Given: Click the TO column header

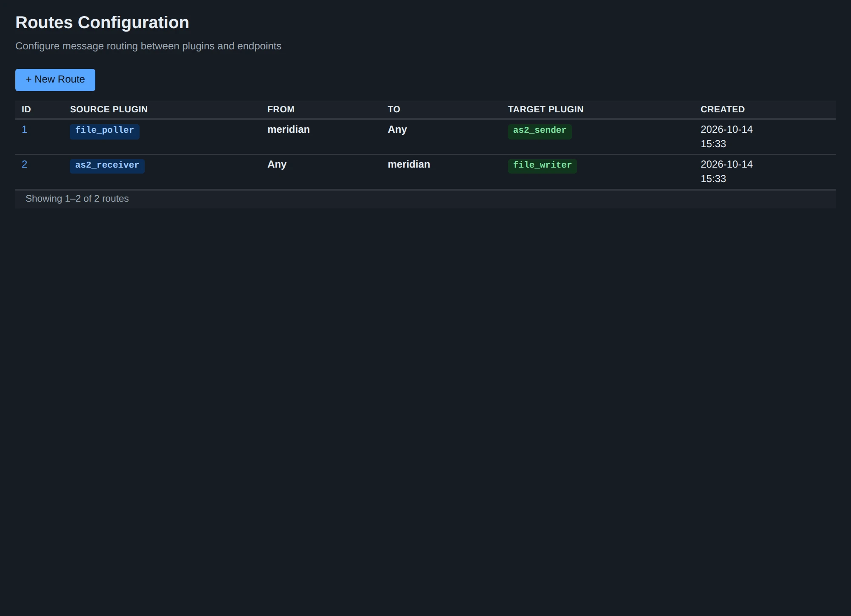Looking at the screenshot, I should [394, 109].
